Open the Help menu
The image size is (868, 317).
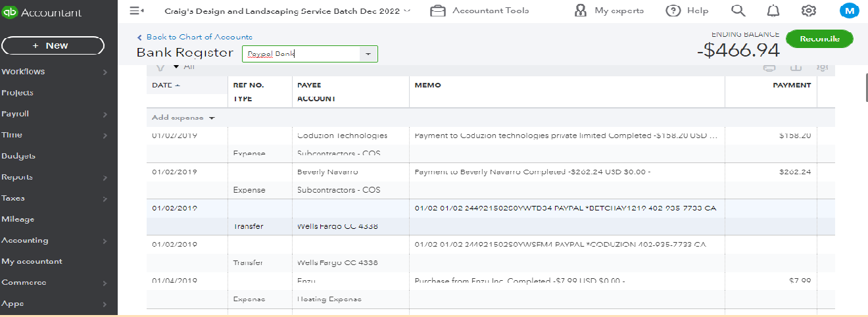(x=687, y=11)
